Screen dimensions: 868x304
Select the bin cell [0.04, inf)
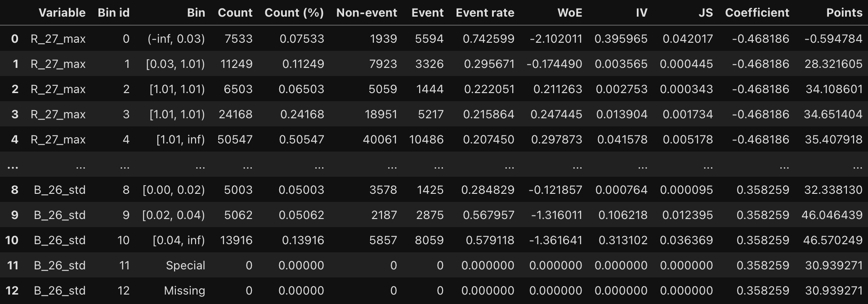pyautogui.click(x=179, y=240)
